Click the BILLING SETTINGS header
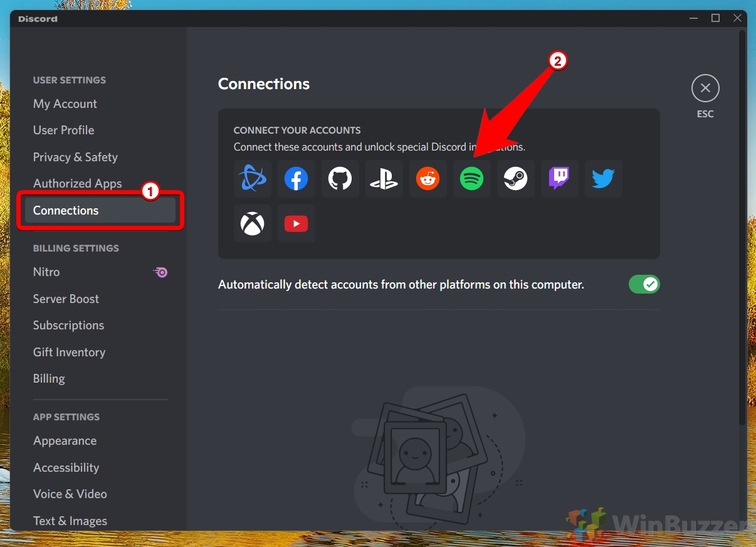This screenshot has height=547, width=756. pyautogui.click(x=76, y=248)
